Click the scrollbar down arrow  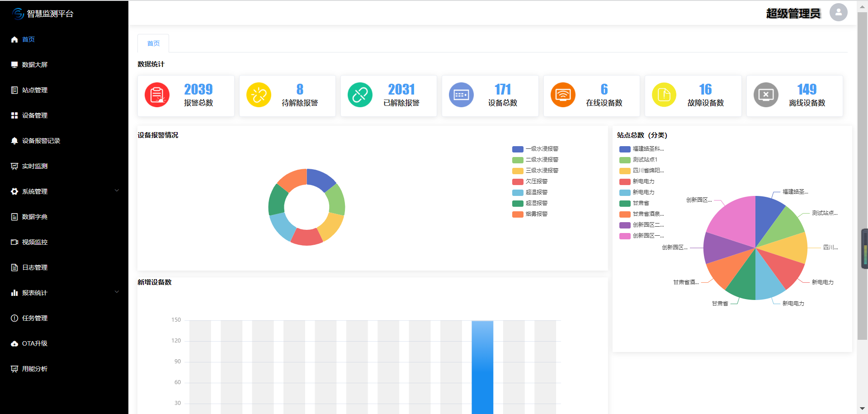[x=863, y=409]
